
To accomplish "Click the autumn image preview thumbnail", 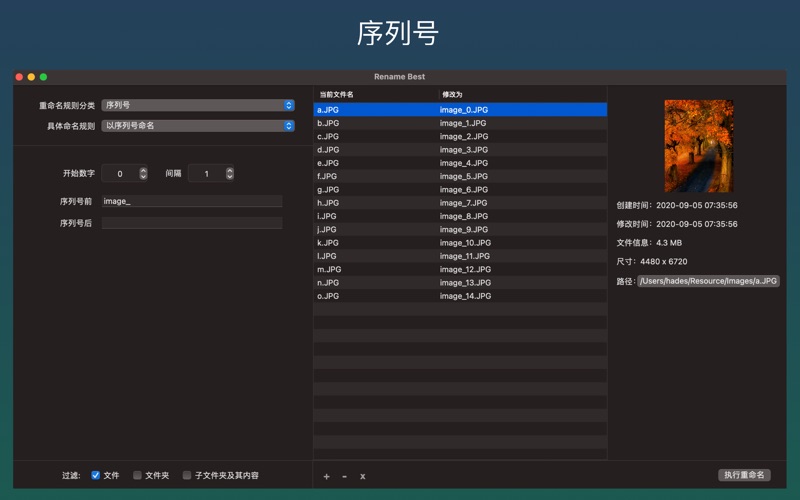I will [x=698, y=146].
